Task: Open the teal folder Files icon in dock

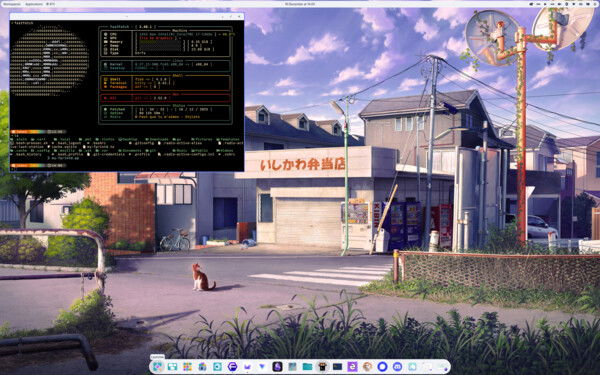Action: pyautogui.click(x=307, y=367)
